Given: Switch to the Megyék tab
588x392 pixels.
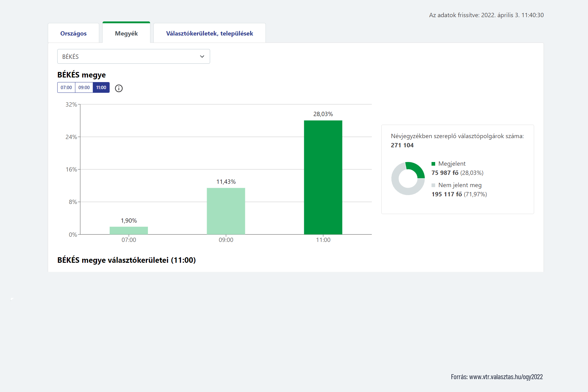Looking at the screenshot, I should (x=126, y=33).
